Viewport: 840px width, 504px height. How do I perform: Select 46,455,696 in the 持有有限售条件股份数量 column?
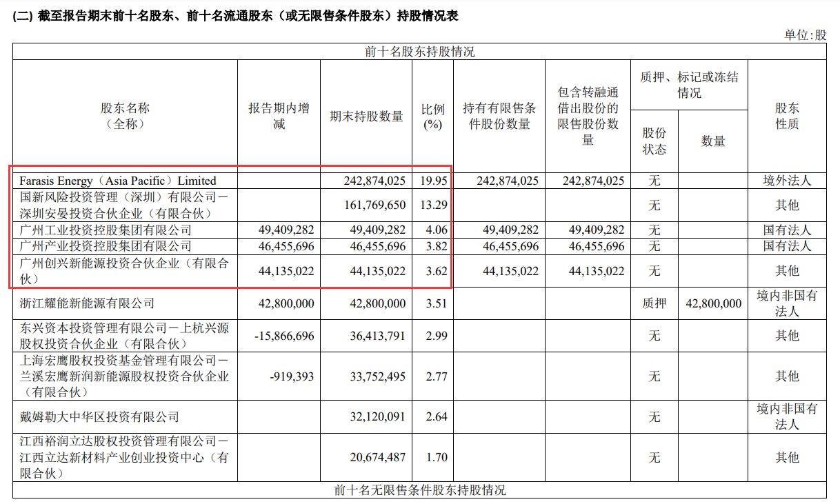tap(510, 246)
